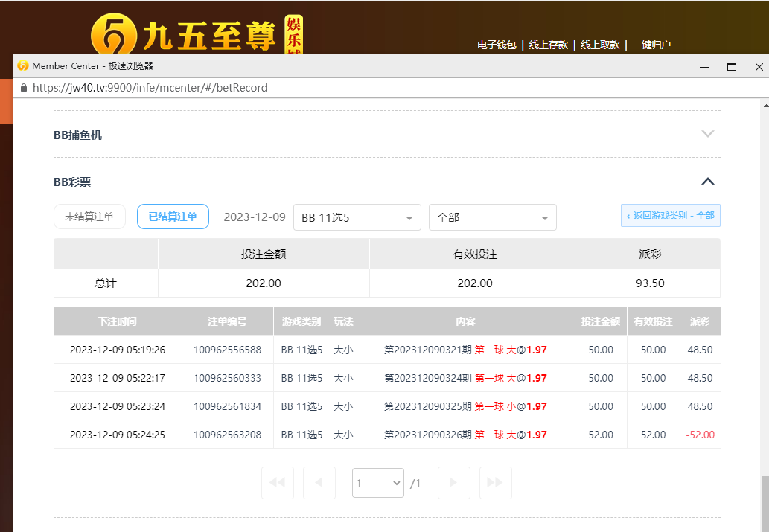The height and width of the screenshot is (532, 769).
Task: Click the BB捕鱼机 section title
Action: tap(77, 135)
